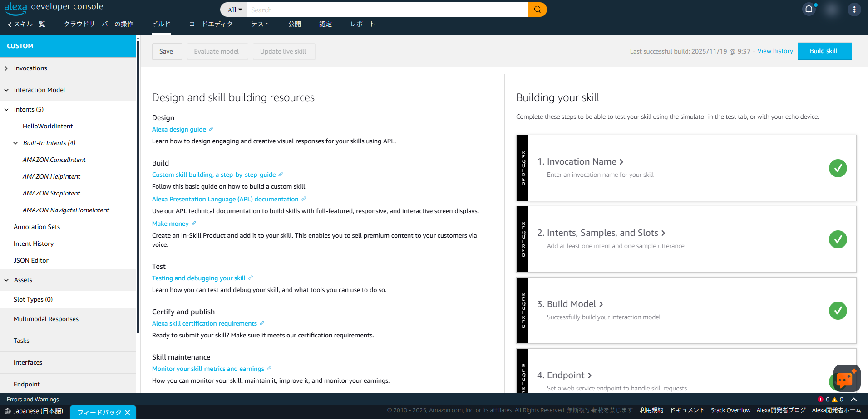Click external link icon next to Alexa design guide
868x419 pixels.
(x=211, y=129)
